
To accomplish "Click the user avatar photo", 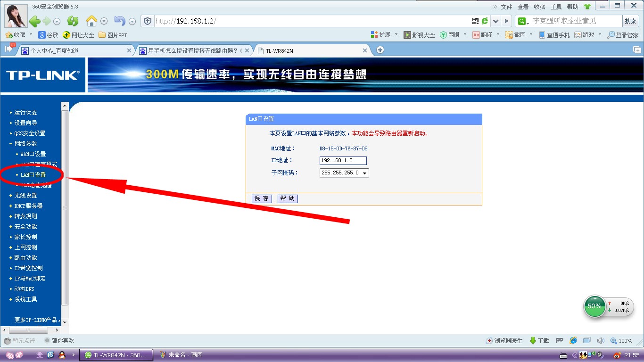I will pyautogui.click(x=16, y=15).
